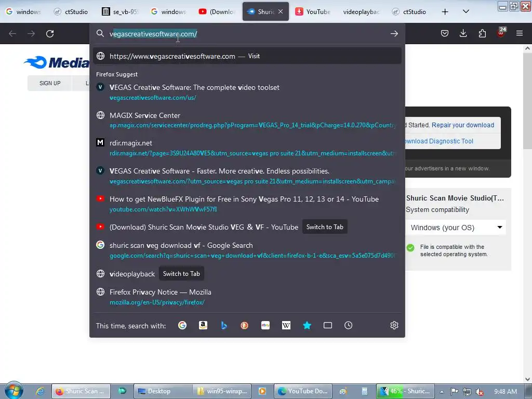Image resolution: width=532 pixels, height=399 pixels.
Task: Expand the list all tabs chevron
Action: click(466, 11)
